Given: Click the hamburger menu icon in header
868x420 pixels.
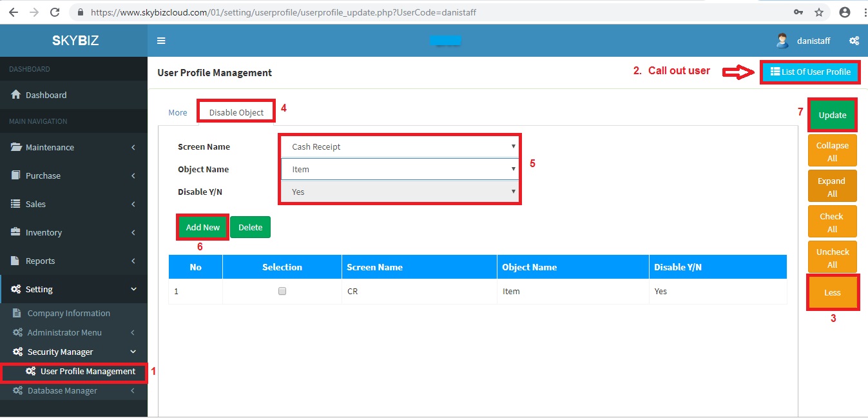Looking at the screenshot, I should pos(161,41).
